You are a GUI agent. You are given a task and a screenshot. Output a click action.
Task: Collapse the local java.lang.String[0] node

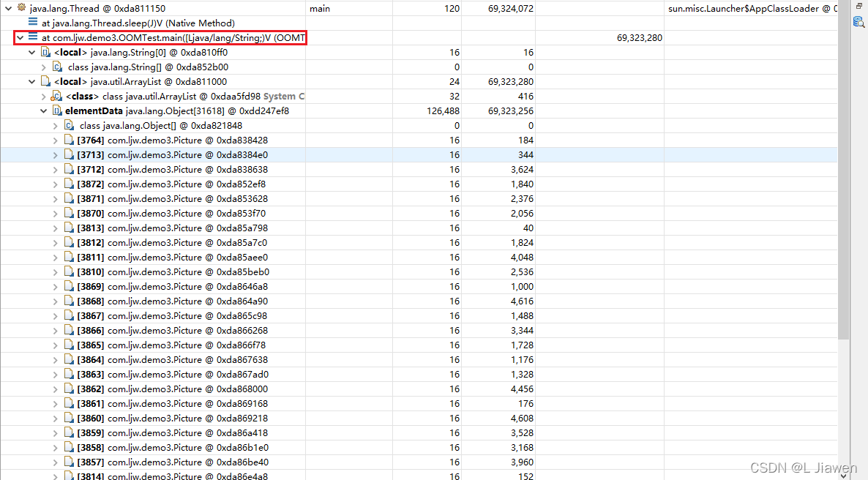pyautogui.click(x=32, y=52)
